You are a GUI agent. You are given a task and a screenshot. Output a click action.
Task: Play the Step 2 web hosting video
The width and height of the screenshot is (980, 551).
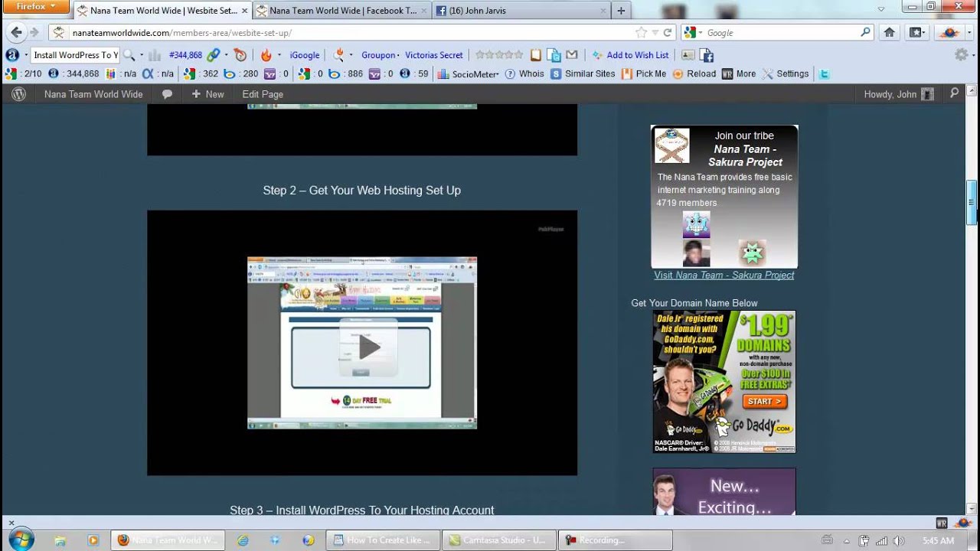click(x=368, y=347)
